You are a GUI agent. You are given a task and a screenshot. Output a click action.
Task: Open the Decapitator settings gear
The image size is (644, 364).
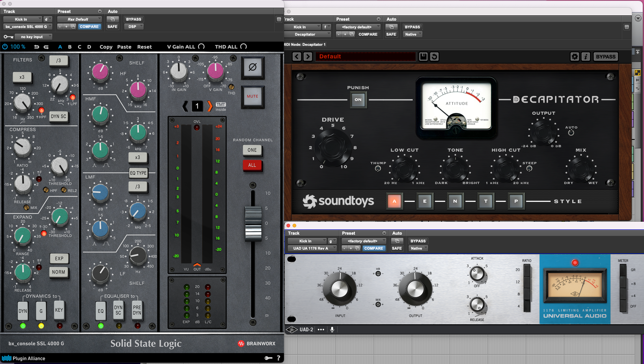575,56
